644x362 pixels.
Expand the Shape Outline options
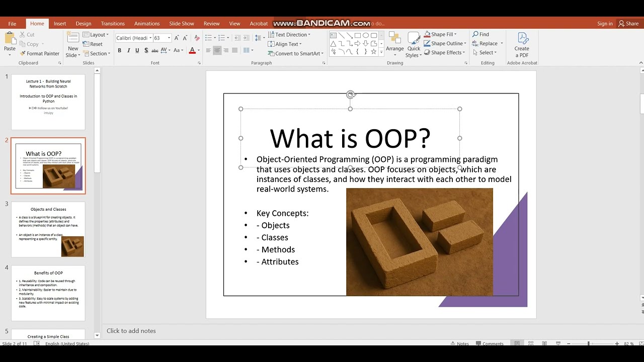tap(445, 43)
